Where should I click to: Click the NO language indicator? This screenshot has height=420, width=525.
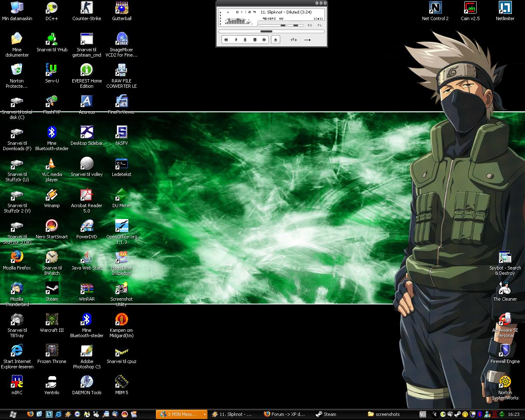(422, 414)
